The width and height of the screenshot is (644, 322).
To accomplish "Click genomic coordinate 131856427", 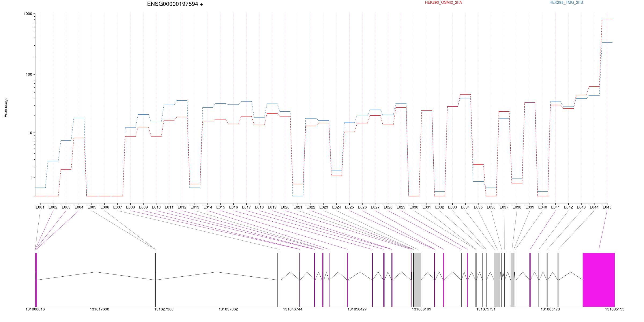I will pos(357,309).
